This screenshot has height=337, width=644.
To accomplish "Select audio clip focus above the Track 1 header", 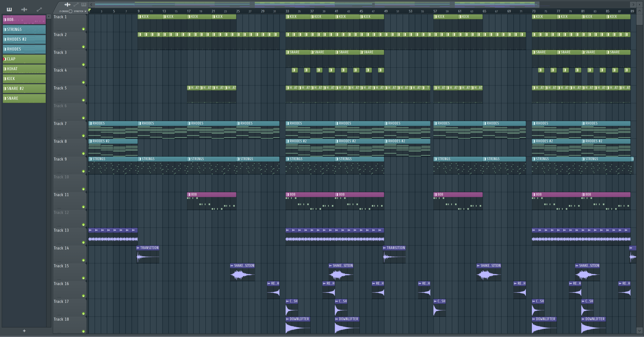I will (x=67, y=4).
